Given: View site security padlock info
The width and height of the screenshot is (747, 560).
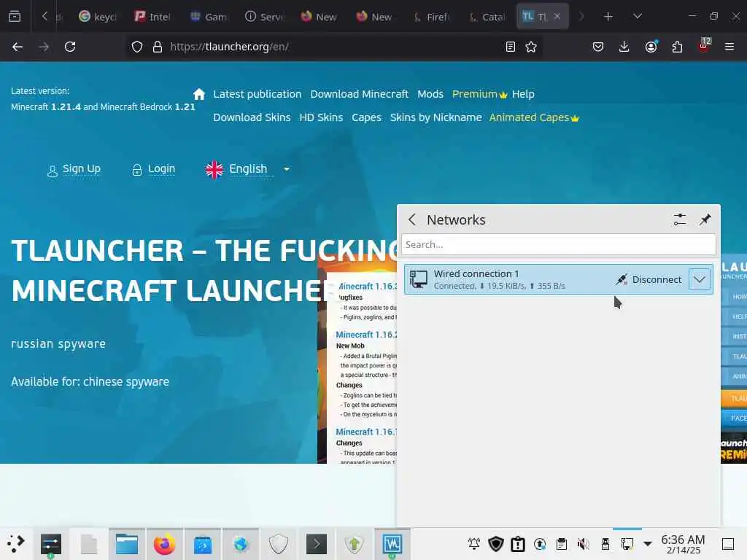Looking at the screenshot, I should [x=158, y=47].
